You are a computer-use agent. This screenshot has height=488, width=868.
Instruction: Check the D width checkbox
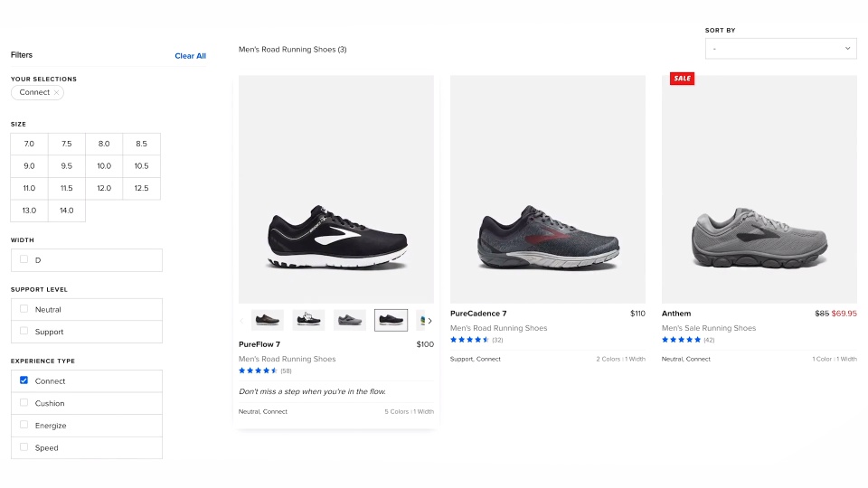(24, 259)
